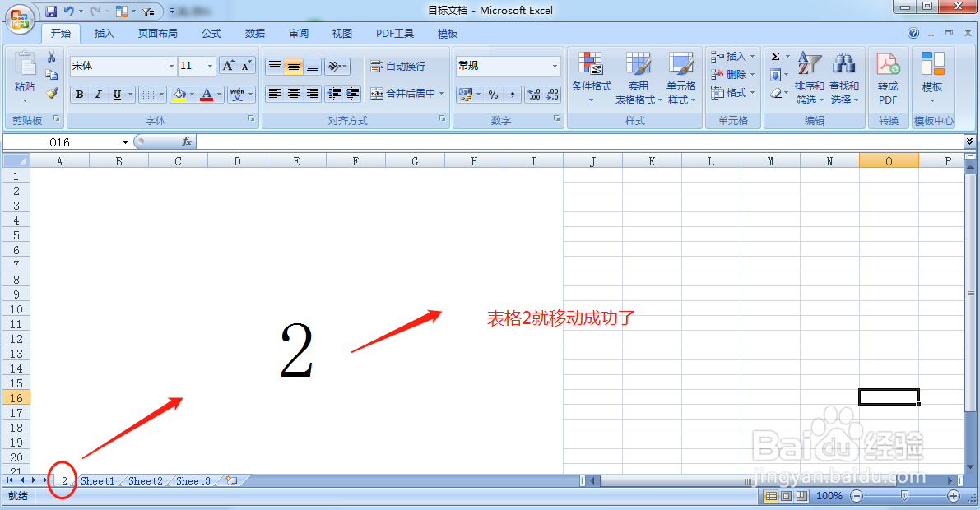The height and width of the screenshot is (510, 980).
Task: Click the 套用表格格式 icon
Action: (x=639, y=76)
